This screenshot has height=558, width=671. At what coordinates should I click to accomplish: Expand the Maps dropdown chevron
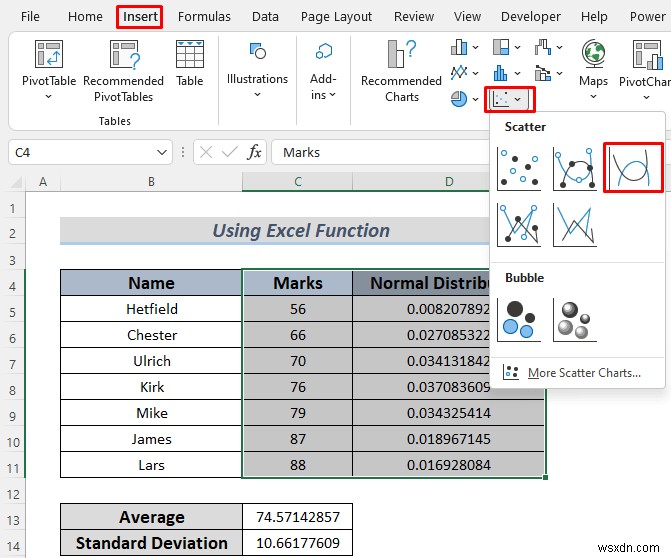(594, 97)
